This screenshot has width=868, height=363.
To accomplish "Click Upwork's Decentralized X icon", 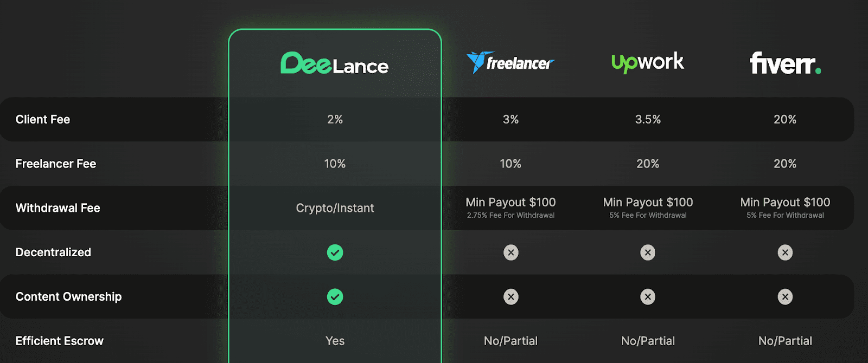I will (648, 252).
